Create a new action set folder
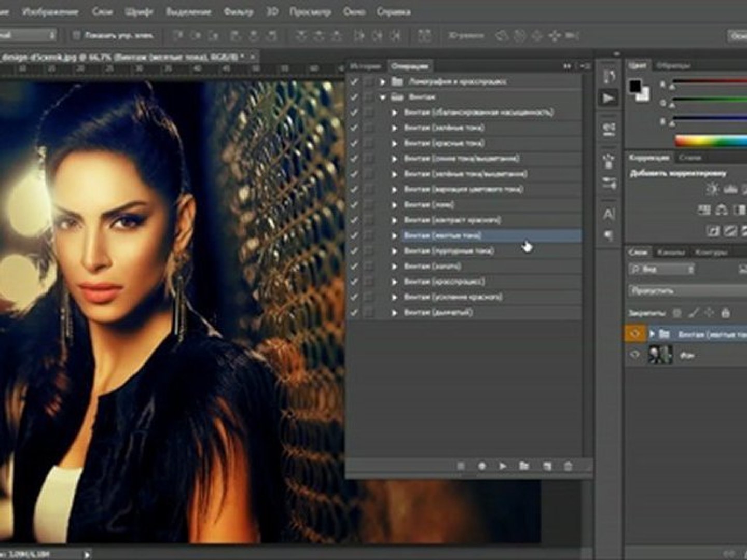 point(524,466)
